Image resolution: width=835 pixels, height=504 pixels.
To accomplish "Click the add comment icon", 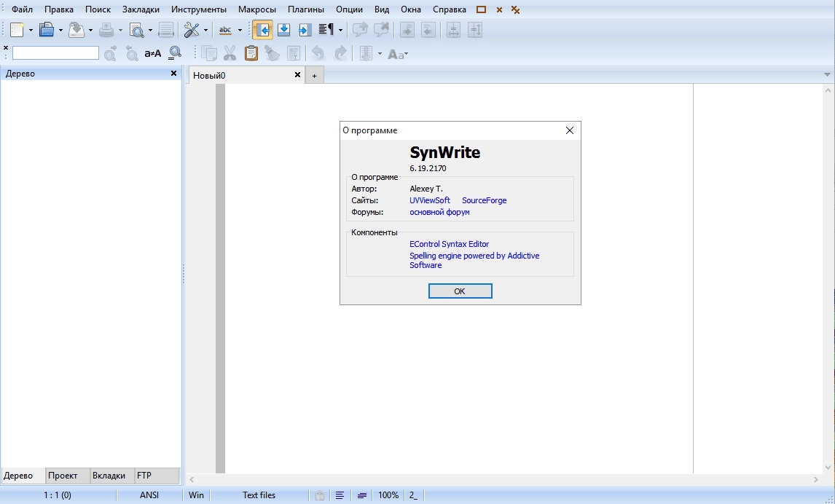I will click(x=361, y=30).
